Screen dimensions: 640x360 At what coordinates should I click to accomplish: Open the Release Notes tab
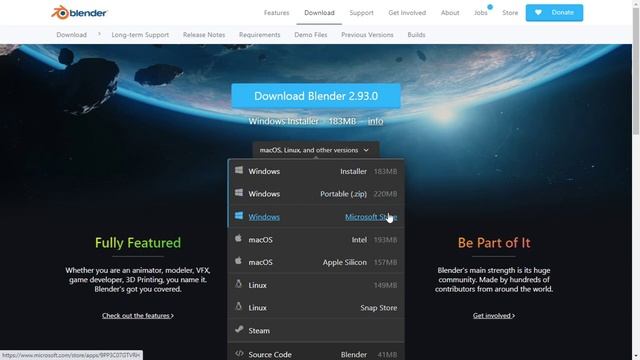click(x=204, y=35)
